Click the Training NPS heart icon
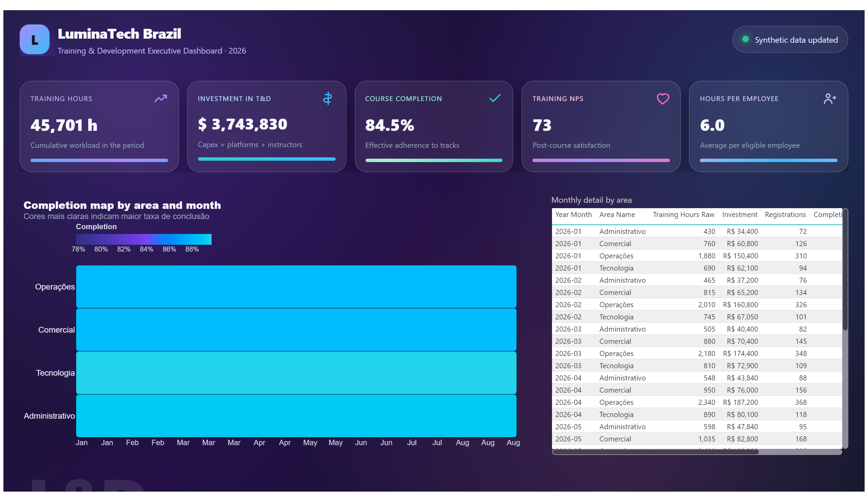The width and height of the screenshot is (868, 495). 663,99
